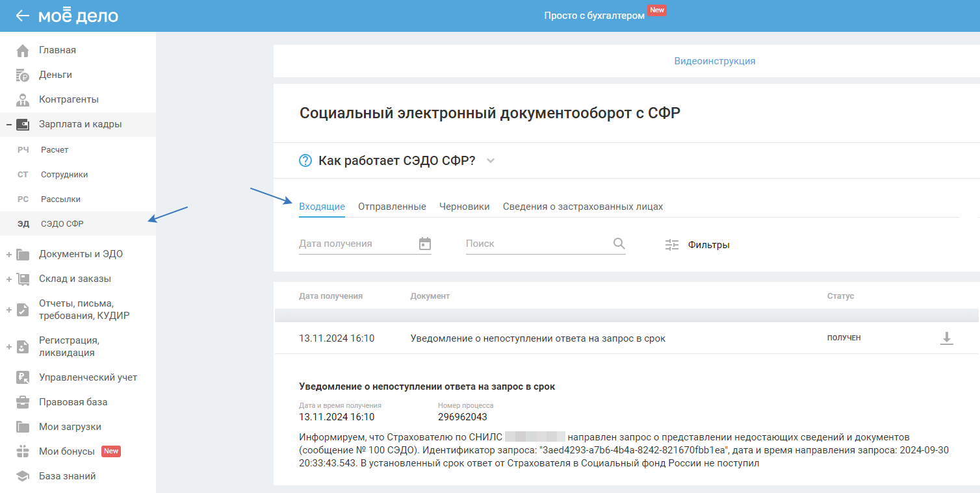This screenshot has height=493, width=980.
Task: Click the search magnifier icon
Action: tap(619, 244)
